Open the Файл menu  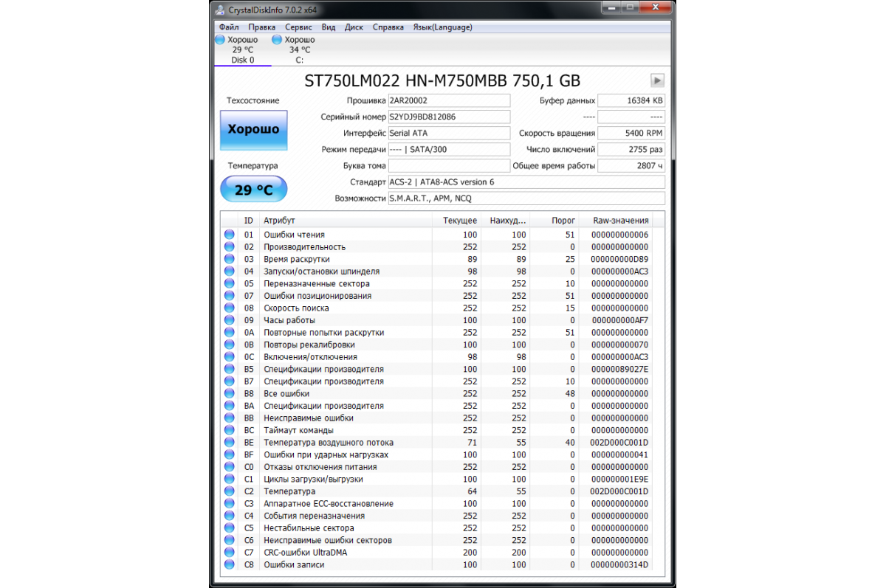point(229,27)
